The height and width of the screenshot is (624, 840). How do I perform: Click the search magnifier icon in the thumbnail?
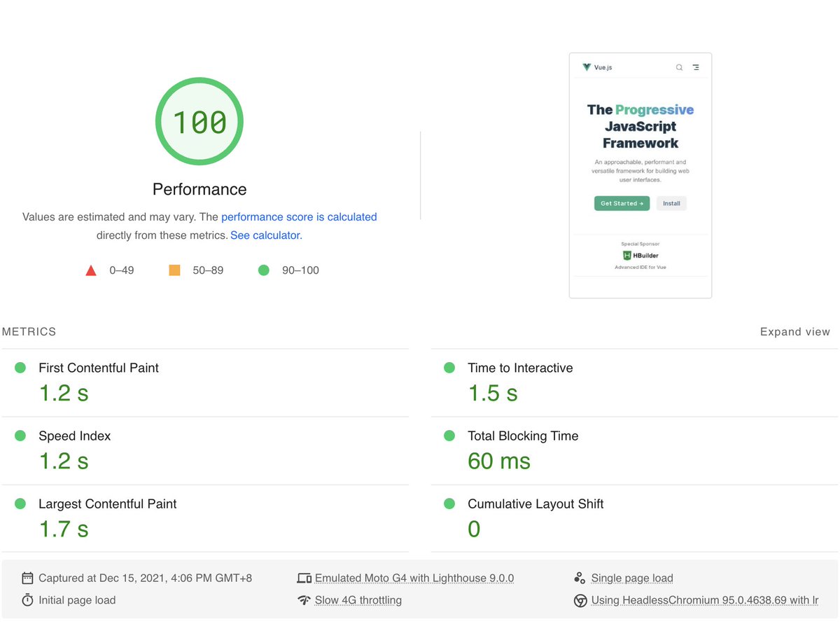678,67
